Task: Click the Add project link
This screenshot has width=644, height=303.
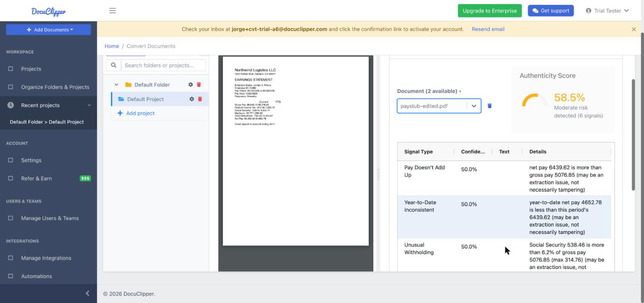Action: [x=136, y=113]
